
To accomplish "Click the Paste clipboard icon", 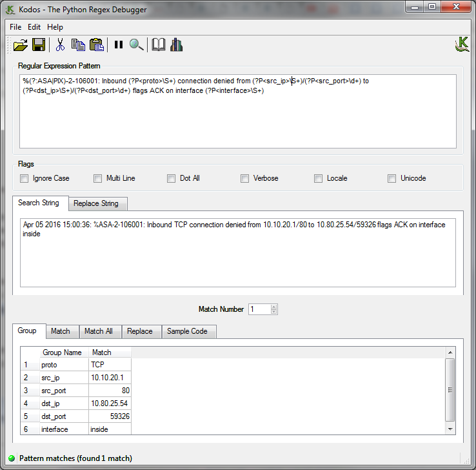I will [97, 45].
